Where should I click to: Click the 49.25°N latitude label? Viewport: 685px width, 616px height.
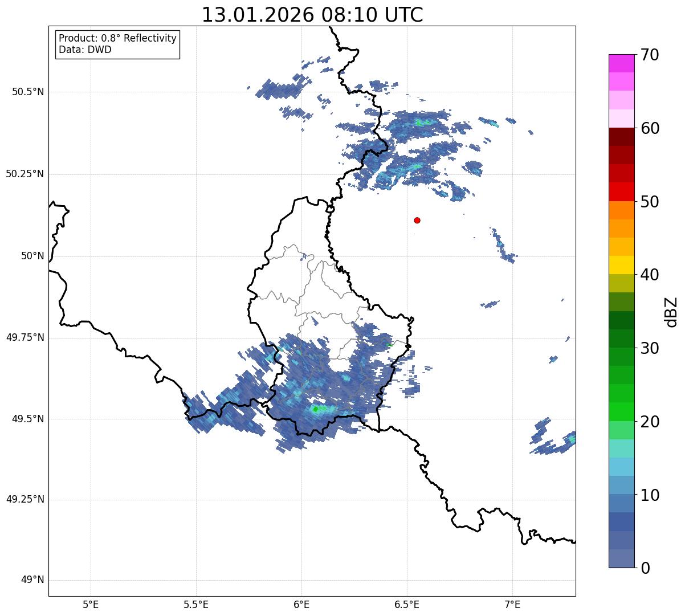[x=25, y=500]
